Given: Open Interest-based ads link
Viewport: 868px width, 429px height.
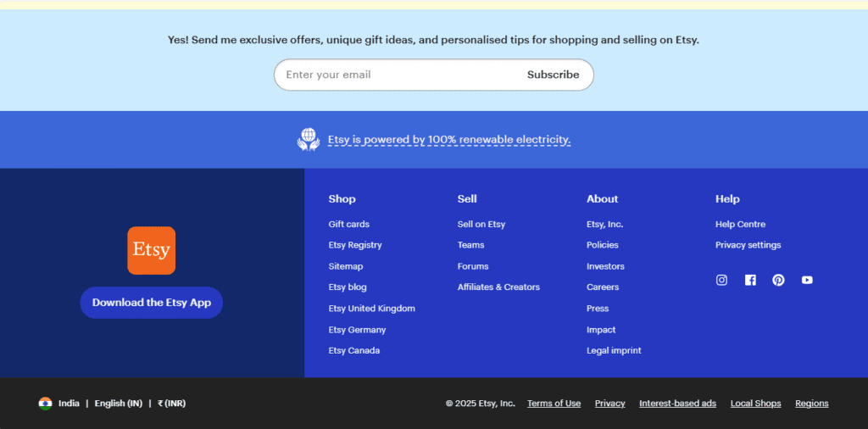Looking at the screenshot, I should (677, 404).
